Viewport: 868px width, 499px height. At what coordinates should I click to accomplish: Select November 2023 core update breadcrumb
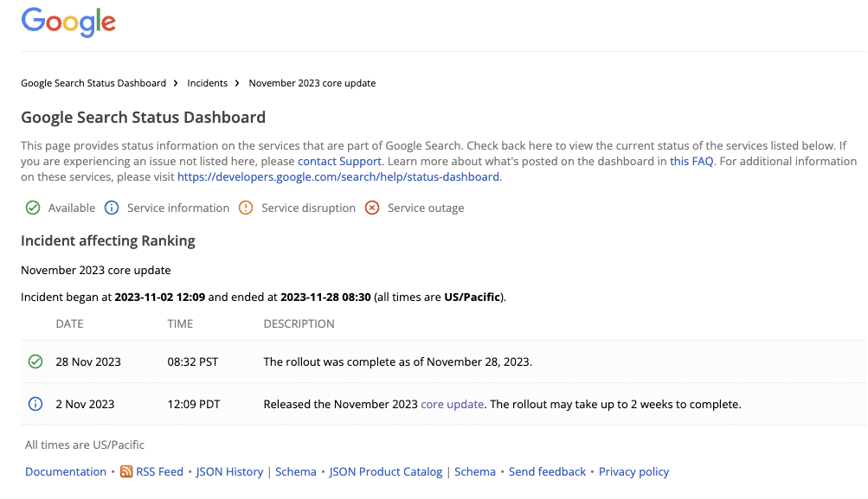[x=312, y=83]
